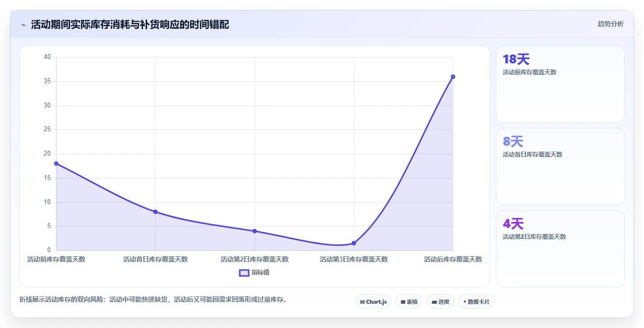644x328 pixels.
Task: Click the y-axis value 40
Action: pyautogui.click(x=47, y=57)
